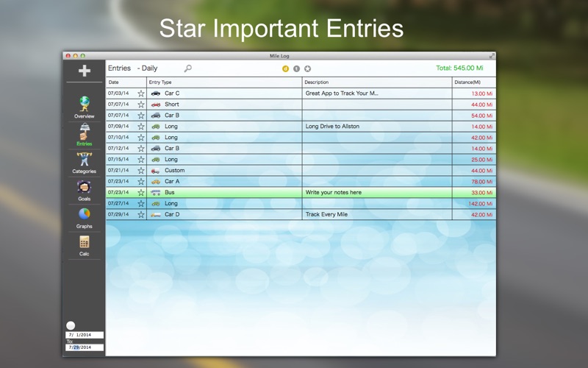Star the 07/23/14 Car A entry
Viewport: 588px width, 368px height.
point(141,181)
